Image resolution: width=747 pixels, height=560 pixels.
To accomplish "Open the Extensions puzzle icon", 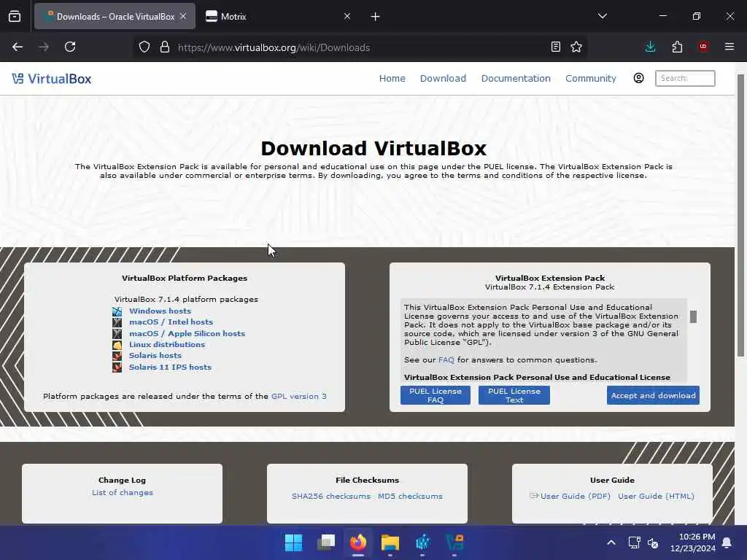I will 677,47.
